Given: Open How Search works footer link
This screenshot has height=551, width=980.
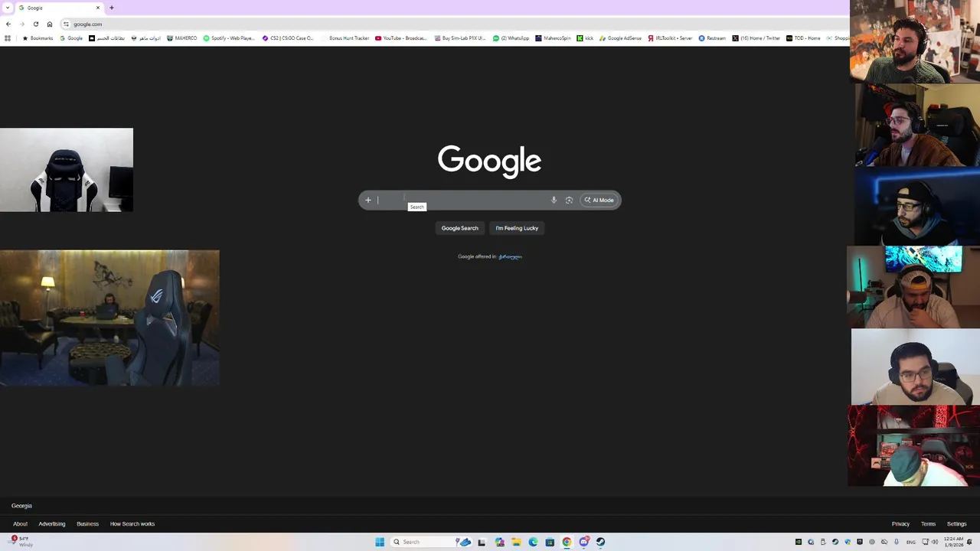Looking at the screenshot, I should click(132, 524).
